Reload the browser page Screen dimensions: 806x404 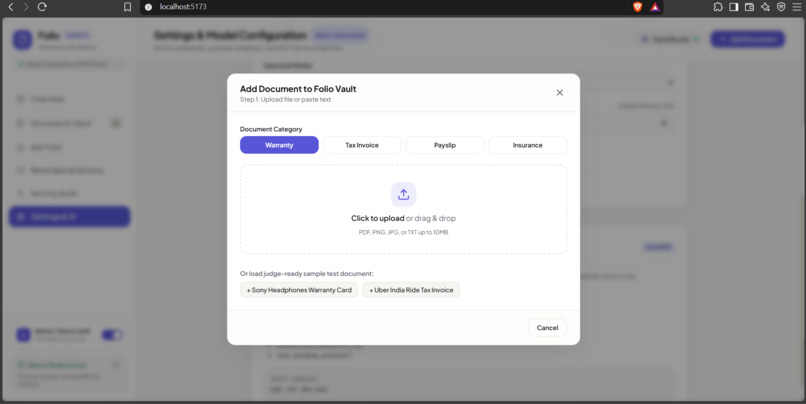pos(42,7)
